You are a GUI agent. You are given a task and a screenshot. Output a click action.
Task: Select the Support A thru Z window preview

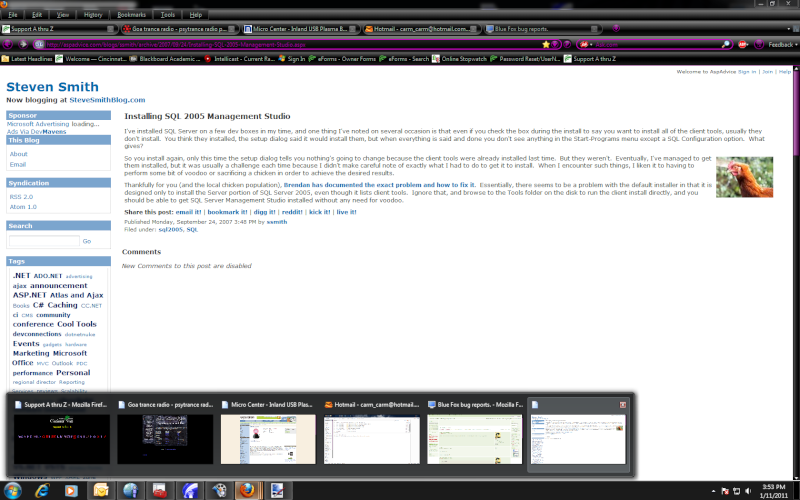point(62,434)
